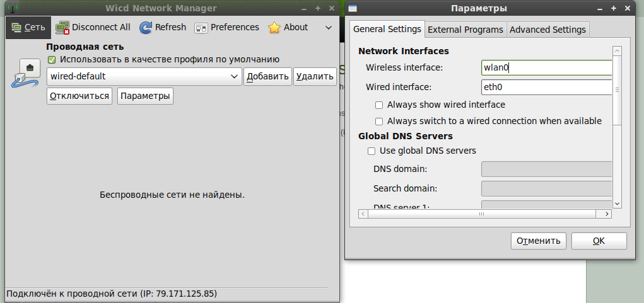The image size is (644, 303).
Task: Click the horizontal scrollbar handle
Action: [x=482, y=214]
